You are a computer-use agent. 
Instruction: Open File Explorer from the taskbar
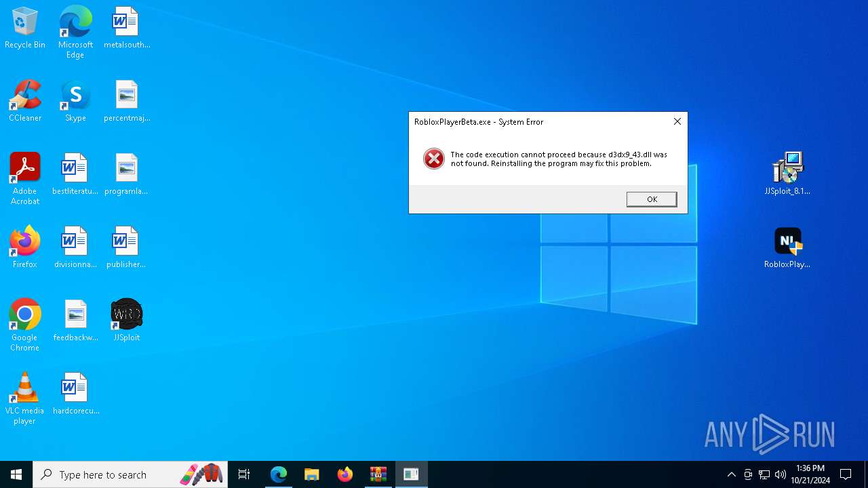click(x=311, y=474)
